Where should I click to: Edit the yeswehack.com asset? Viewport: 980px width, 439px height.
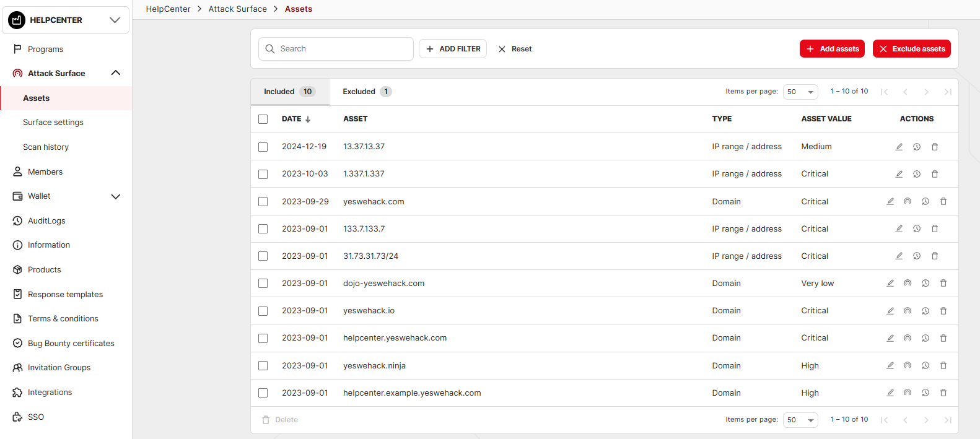890,201
